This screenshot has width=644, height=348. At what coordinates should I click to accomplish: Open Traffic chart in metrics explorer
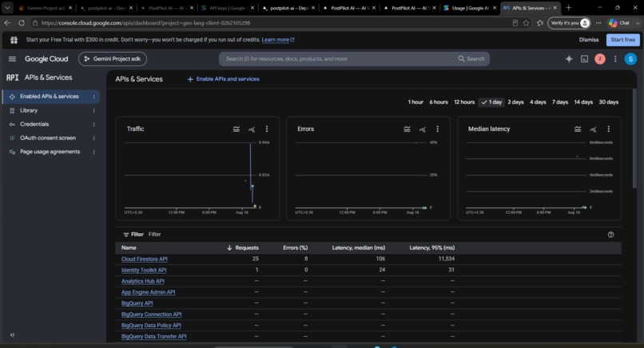[252, 129]
